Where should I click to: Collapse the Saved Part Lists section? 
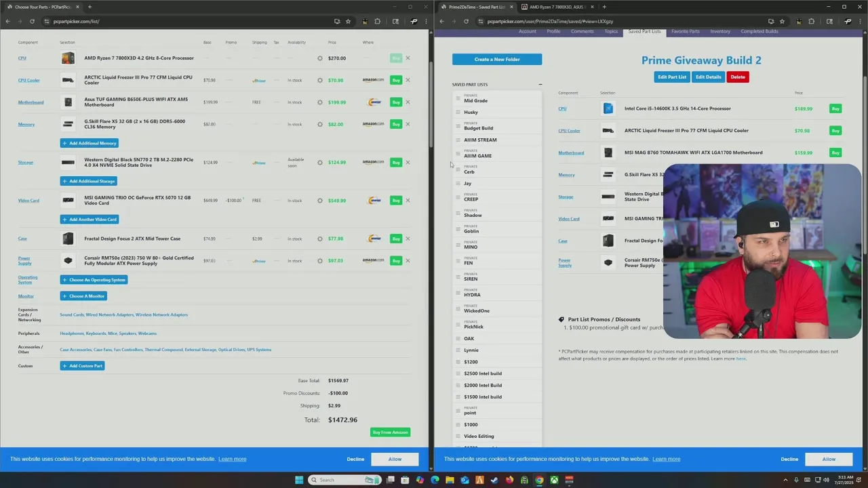pos(540,85)
